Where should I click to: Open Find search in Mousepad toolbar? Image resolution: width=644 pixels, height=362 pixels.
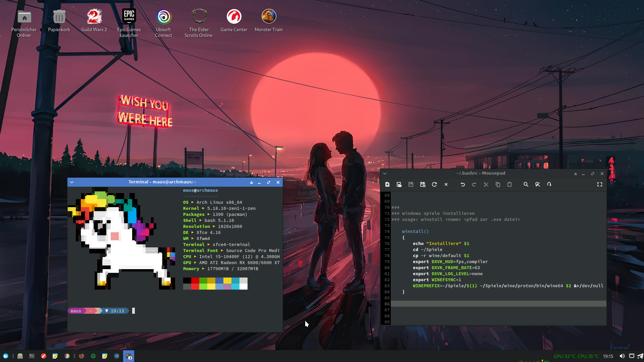(x=526, y=184)
